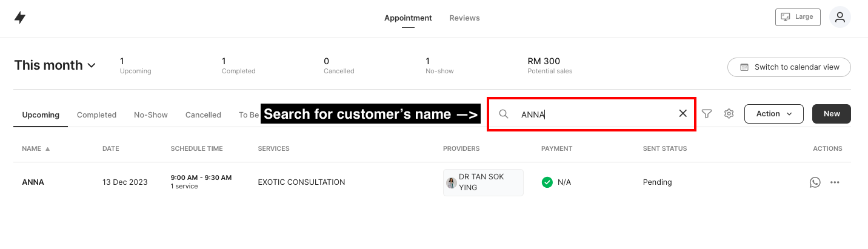Click the SERVICES column header

273,148
